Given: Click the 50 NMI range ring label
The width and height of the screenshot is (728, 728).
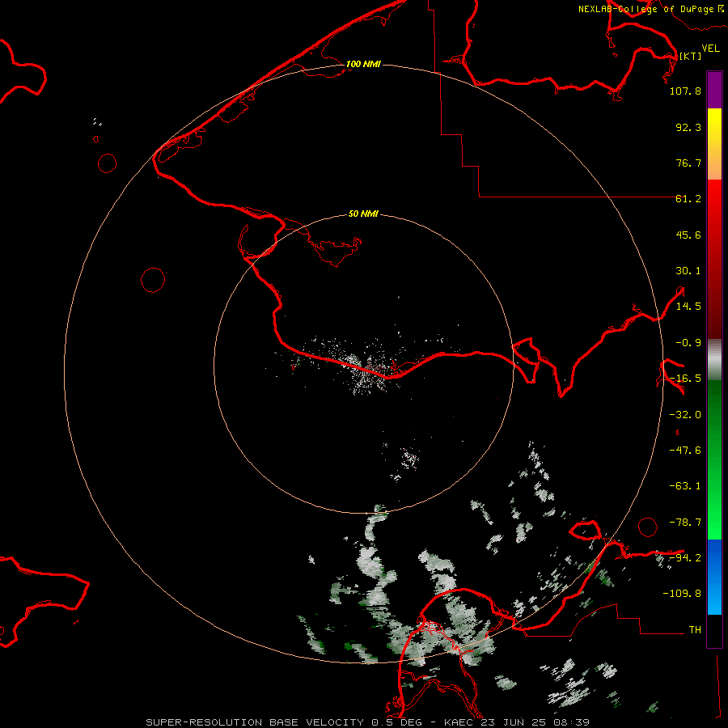Looking at the screenshot, I should [x=363, y=214].
